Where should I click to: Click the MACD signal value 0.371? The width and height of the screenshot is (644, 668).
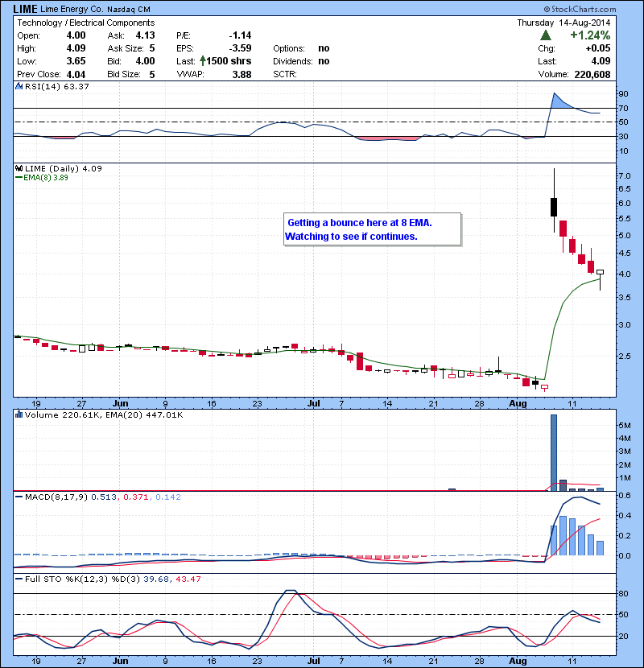[136, 497]
